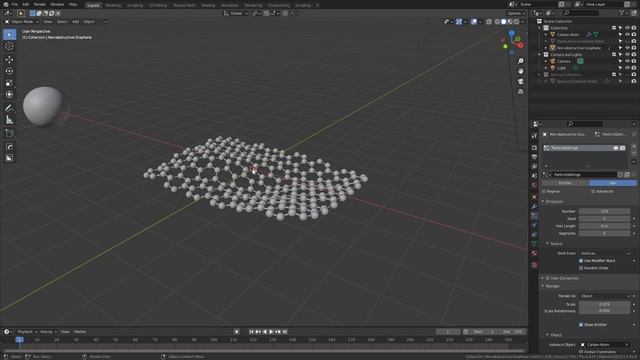Image resolution: width=640 pixels, height=360 pixels.
Task: Switch to the UV Editing workspace tab
Action: point(158,5)
